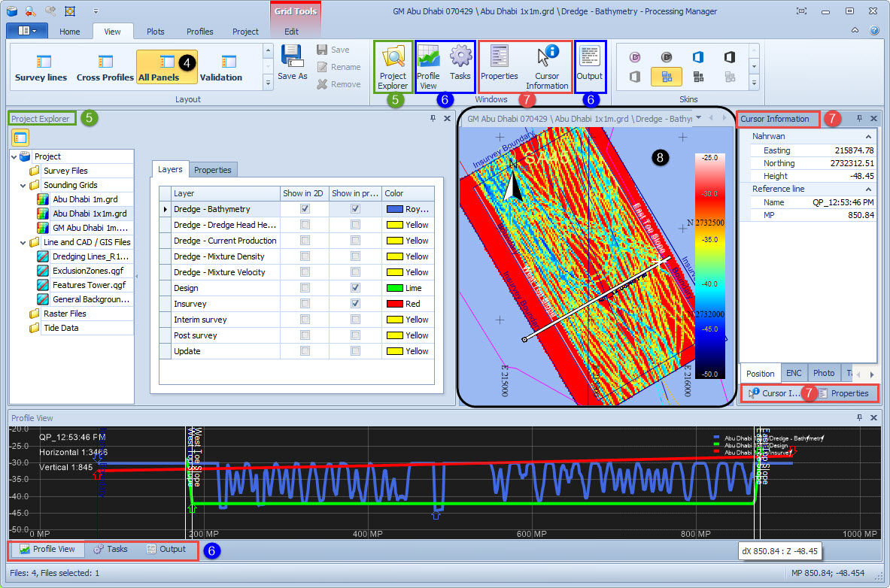The width and height of the screenshot is (890, 588).
Task: Open the ENC tab in the side panel
Action: [x=794, y=373]
